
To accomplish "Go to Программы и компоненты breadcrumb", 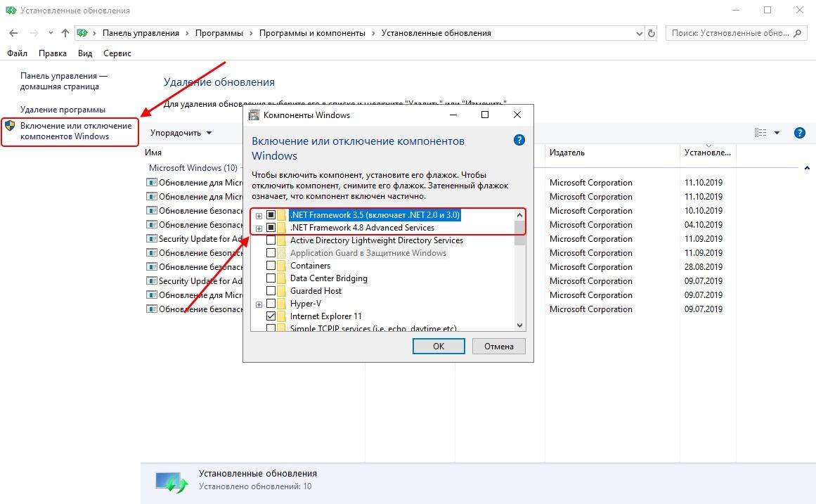I will (x=312, y=33).
